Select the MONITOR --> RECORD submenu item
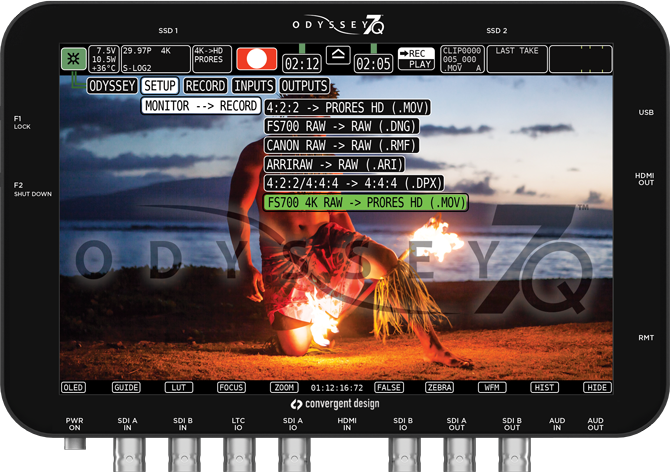Screen dimensions: 670x472 click(x=201, y=106)
